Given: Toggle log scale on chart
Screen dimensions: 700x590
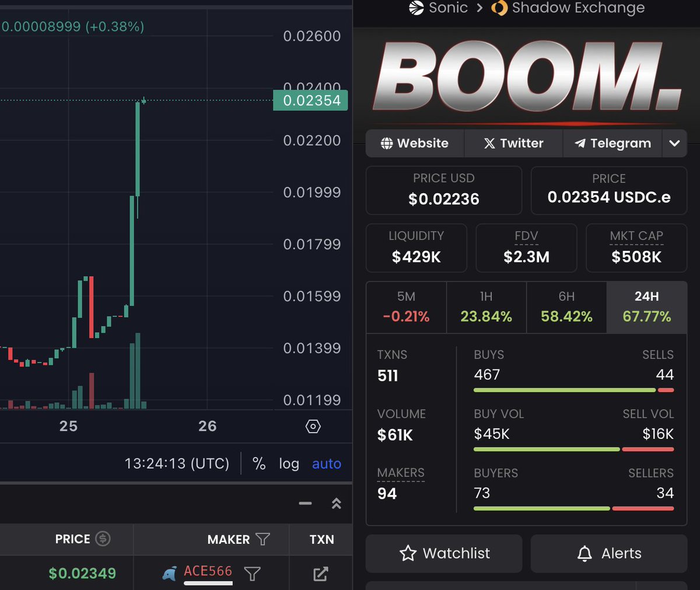Looking at the screenshot, I should click(289, 464).
